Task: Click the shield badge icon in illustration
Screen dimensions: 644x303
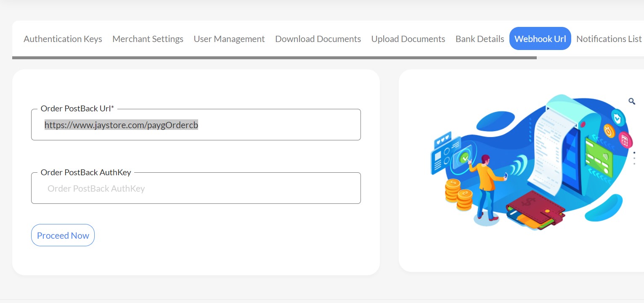Action: tap(617, 118)
